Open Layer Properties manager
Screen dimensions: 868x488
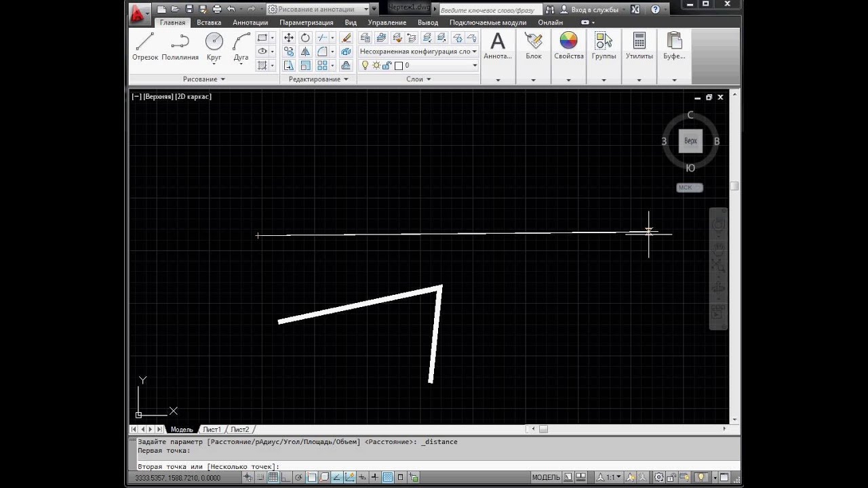coord(366,38)
